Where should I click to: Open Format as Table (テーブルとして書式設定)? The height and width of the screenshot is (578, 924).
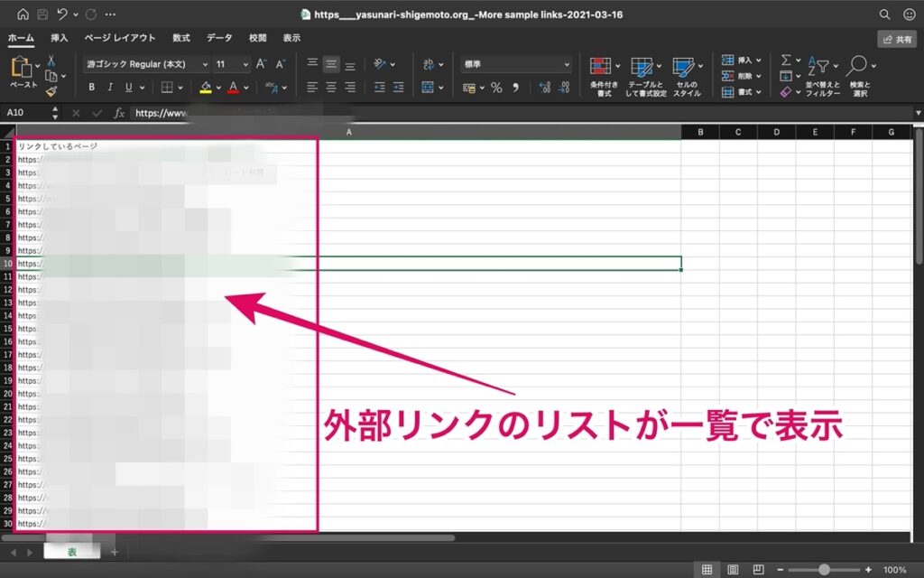click(x=645, y=77)
